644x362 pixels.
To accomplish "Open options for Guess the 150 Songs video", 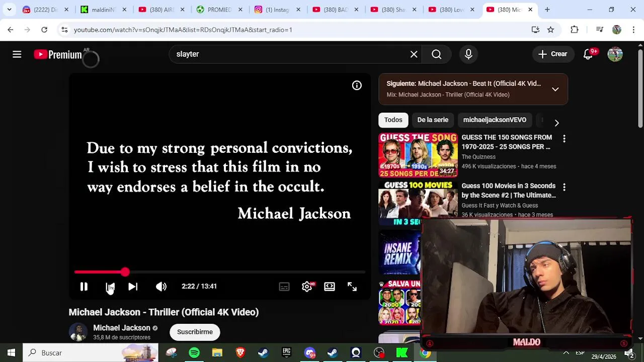I will (x=564, y=138).
